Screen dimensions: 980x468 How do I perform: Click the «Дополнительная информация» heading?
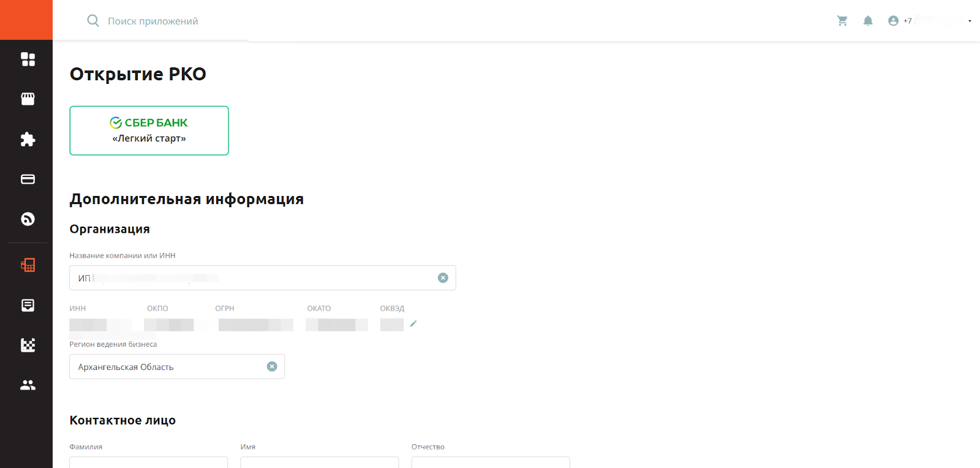[x=187, y=199]
